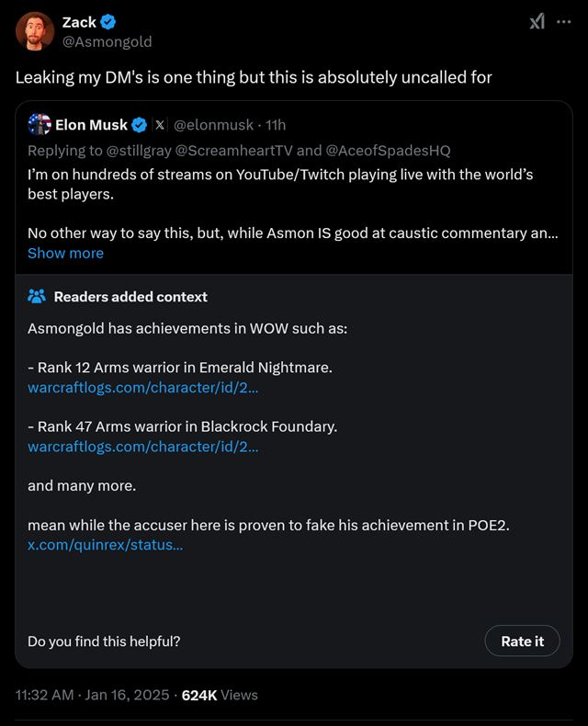Open the Blackrock Foundary warcraftlogs link
The height and width of the screenshot is (726, 588).
coord(142,447)
